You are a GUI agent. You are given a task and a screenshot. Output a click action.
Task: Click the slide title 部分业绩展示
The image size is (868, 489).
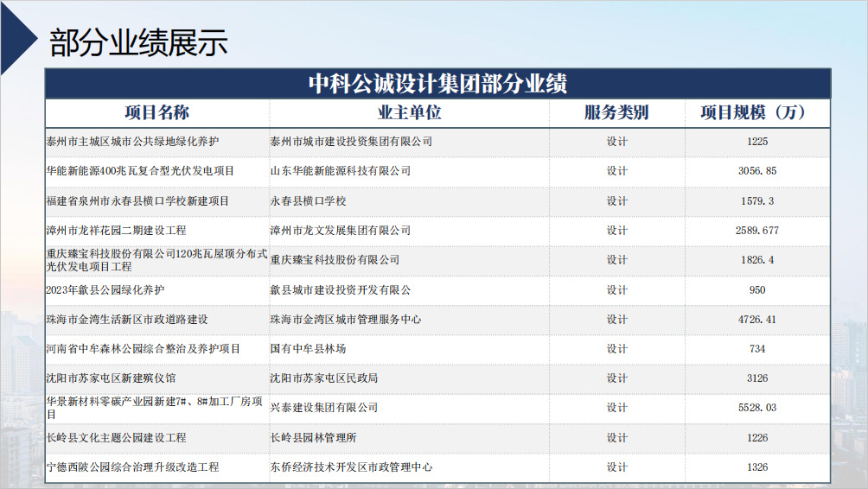click(139, 42)
